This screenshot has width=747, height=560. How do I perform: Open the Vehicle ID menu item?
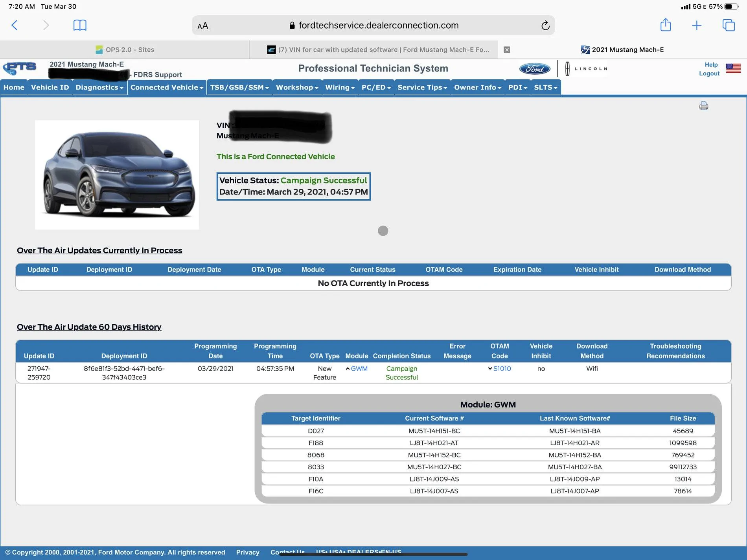(50, 87)
